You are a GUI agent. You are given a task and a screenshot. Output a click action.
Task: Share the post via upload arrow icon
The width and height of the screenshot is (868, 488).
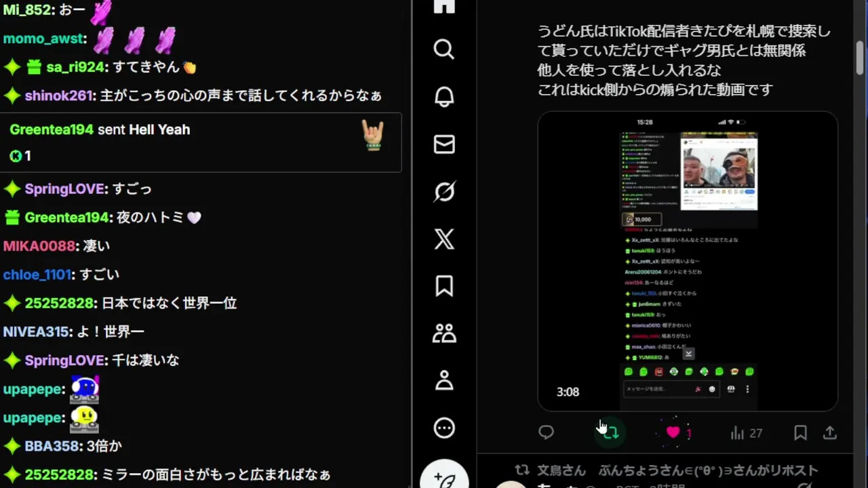[830, 432]
